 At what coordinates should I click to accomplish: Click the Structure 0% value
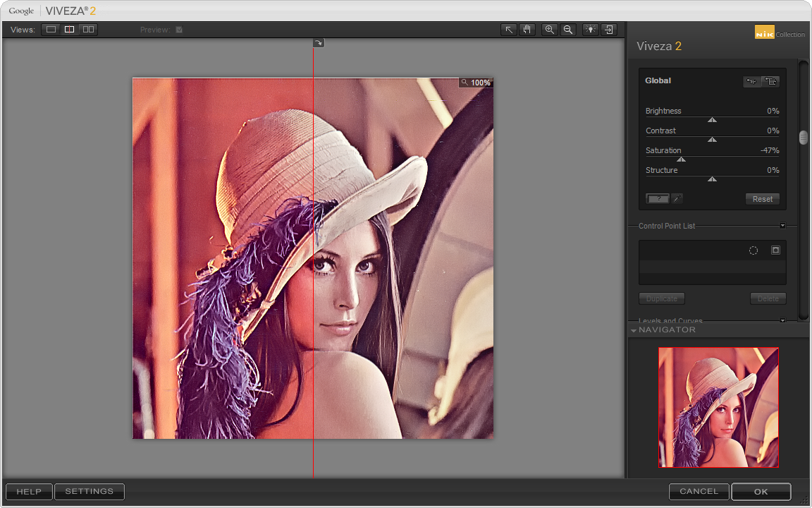[x=773, y=170]
